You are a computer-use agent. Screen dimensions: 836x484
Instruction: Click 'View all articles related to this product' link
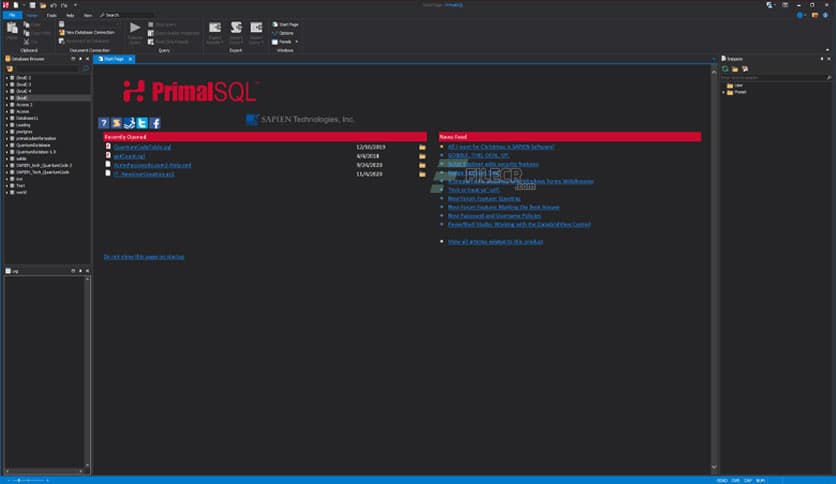coord(495,241)
